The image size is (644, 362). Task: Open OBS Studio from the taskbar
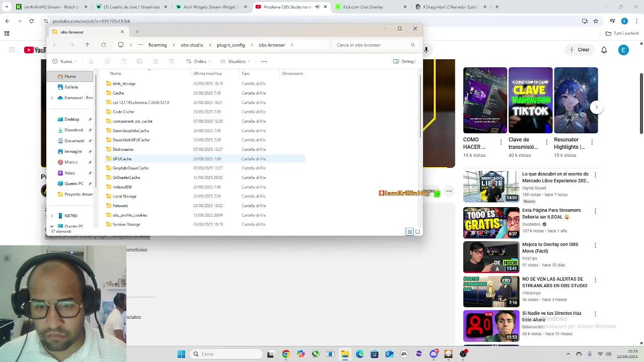(463, 354)
